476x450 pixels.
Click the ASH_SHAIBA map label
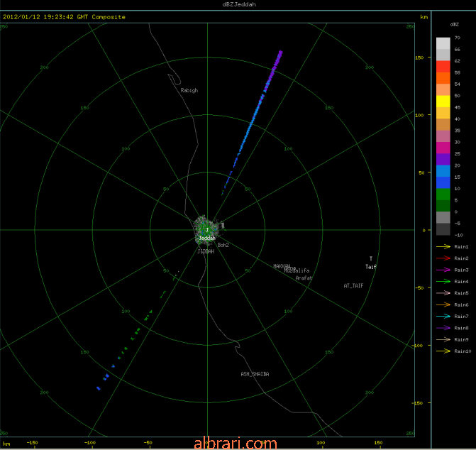255,374
